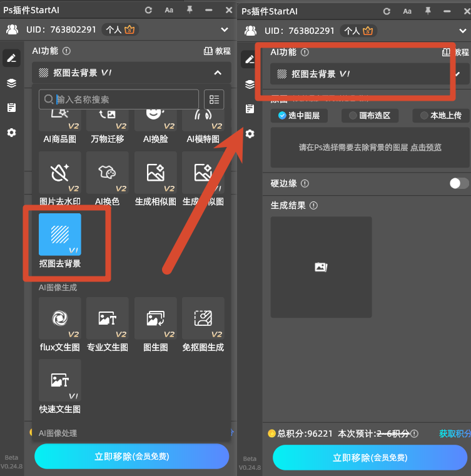Screen dimensions: 471x476
Task: Open settings gear in left panel sidebar
Action: 11,133
